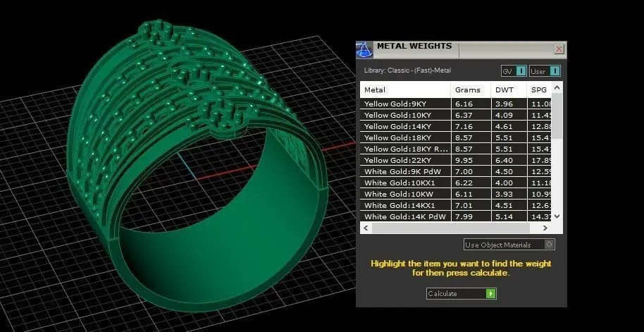644x332 pixels.
Task: Select the Yellow Gold:18KY R... row
Action: [456, 149]
